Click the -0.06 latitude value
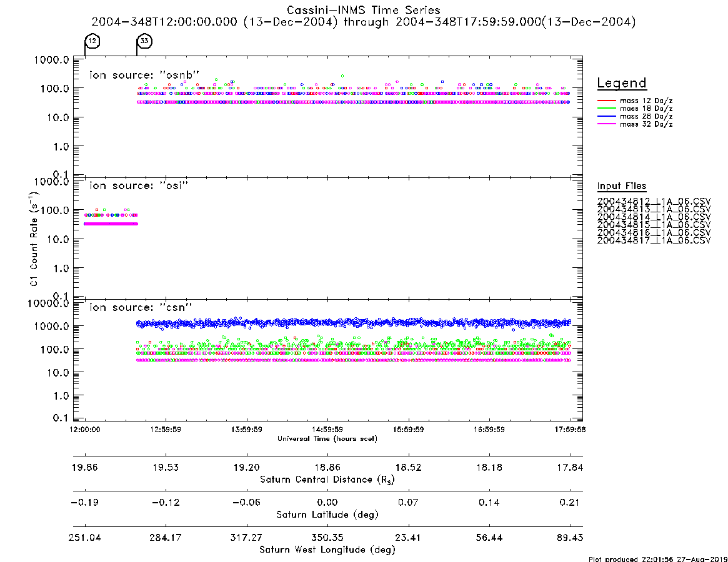The height and width of the screenshot is (562, 728). click(x=247, y=503)
